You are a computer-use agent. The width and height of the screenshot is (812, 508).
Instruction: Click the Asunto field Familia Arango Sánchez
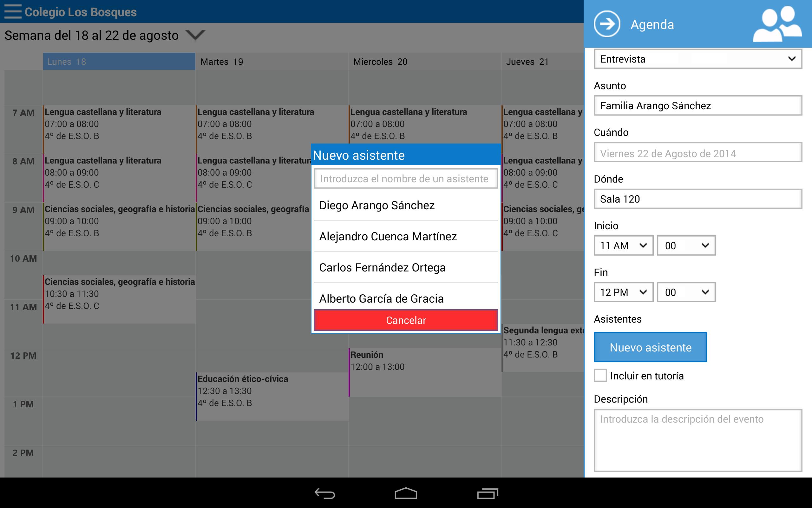pos(697,105)
